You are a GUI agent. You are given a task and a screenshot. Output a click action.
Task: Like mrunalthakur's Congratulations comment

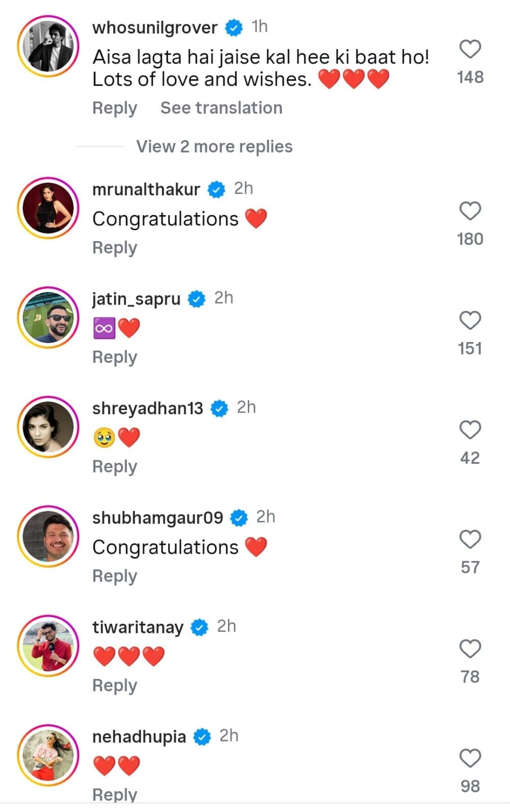[470, 211]
